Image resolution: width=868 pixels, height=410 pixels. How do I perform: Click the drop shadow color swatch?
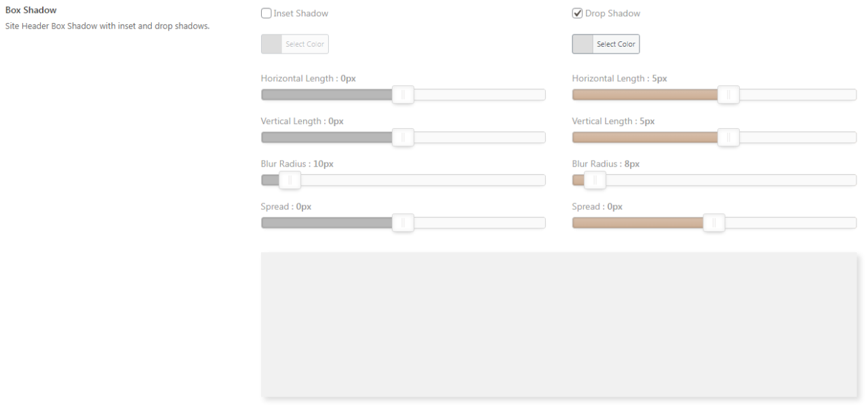tap(582, 43)
